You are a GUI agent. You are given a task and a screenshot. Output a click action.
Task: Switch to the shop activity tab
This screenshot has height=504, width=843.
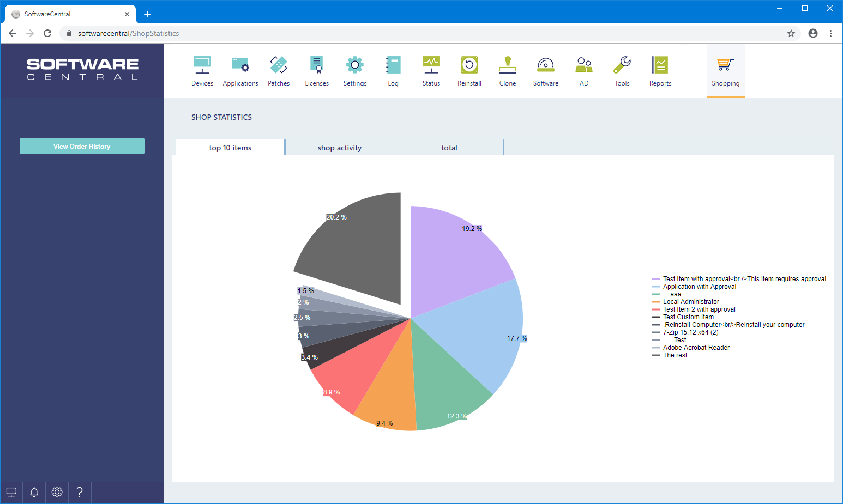pyautogui.click(x=339, y=148)
